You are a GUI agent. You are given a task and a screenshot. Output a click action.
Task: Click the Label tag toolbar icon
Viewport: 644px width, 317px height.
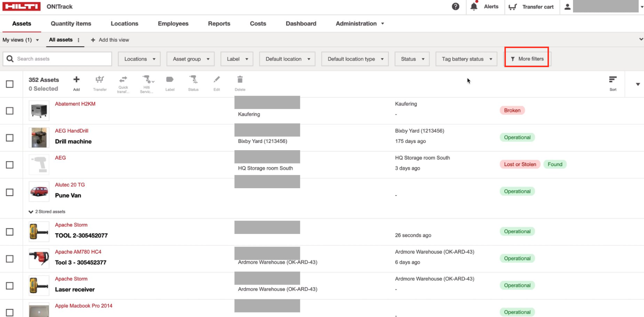[170, 80]
